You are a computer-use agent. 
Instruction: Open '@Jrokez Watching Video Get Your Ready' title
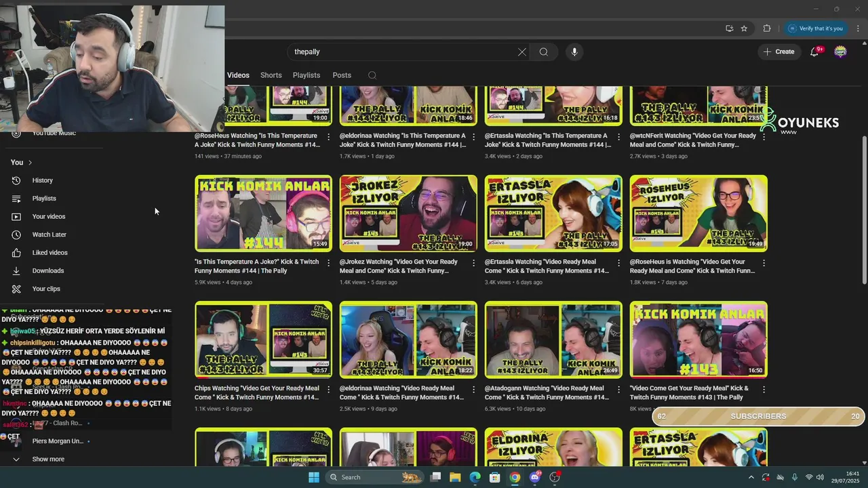(x=399, y=266)
